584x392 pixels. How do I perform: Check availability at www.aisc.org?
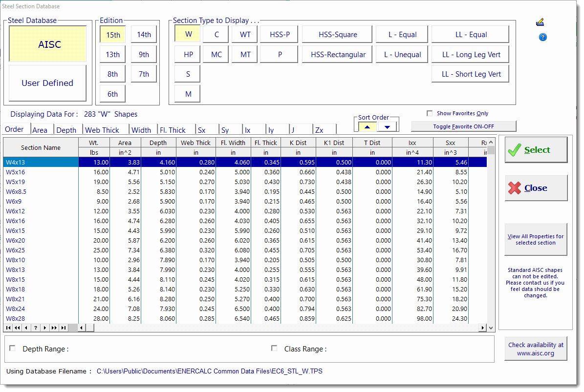(536, 349)
